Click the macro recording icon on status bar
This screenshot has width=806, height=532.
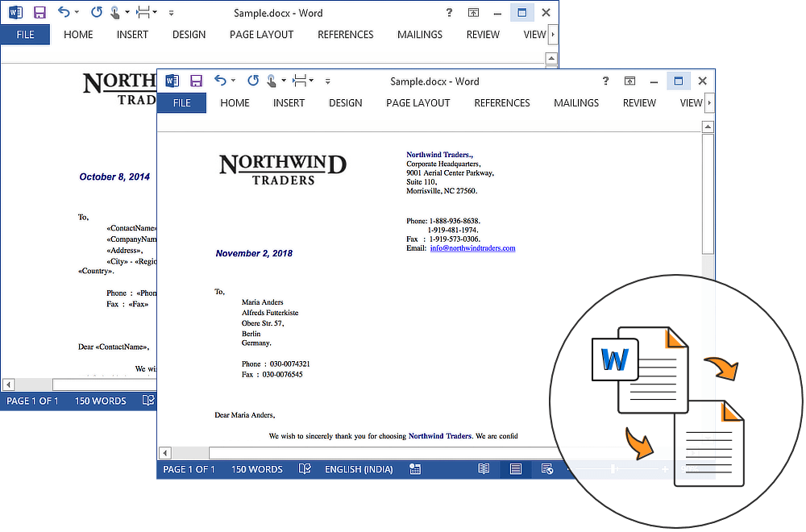tap(414, 468)
